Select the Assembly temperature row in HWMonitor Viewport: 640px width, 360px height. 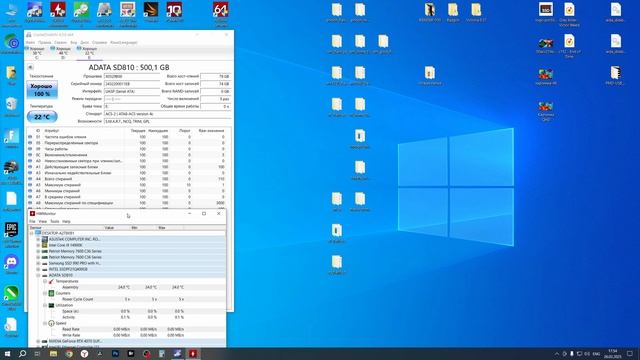[x=127, y=287]
